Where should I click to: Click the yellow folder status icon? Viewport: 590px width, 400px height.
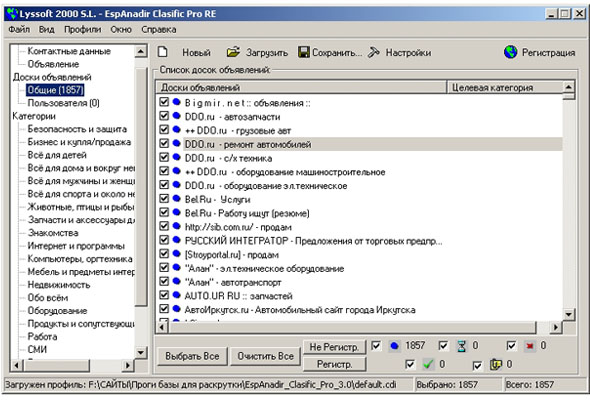[496, 364]
